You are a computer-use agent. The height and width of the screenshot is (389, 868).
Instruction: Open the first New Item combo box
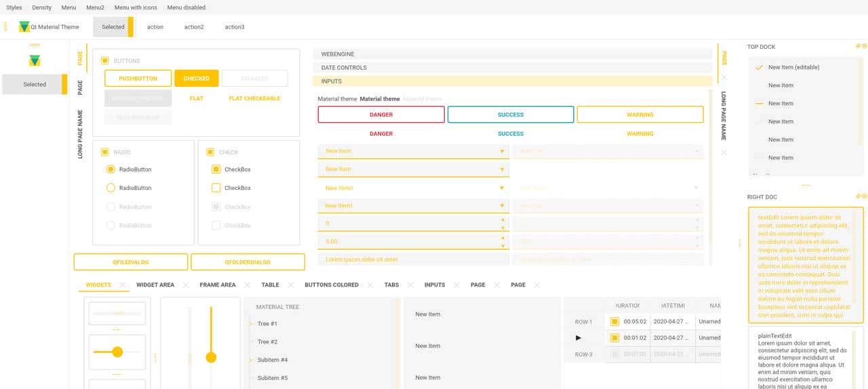pos(413,151)
